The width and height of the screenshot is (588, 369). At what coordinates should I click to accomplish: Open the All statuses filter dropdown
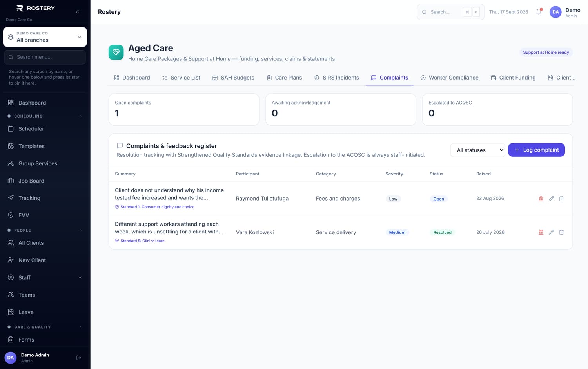(x=478, y=150)
